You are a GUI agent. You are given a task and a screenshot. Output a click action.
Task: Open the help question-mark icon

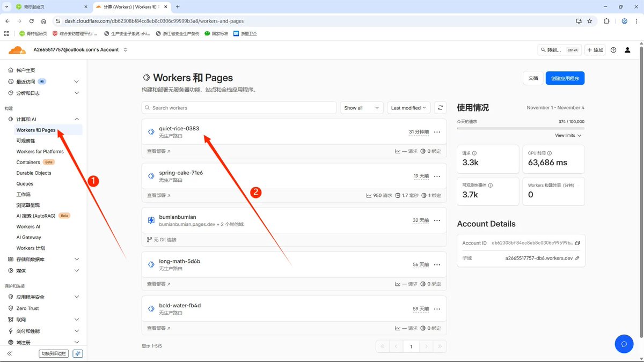[x=613, y=50]
